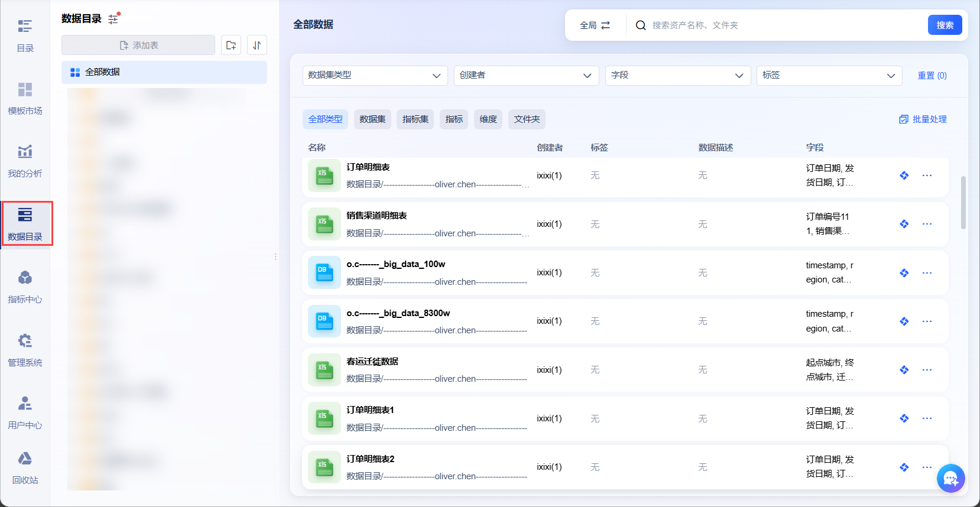The image size is (980, 507).
Task: Click the 数据目录 settings sliders icon
Action: (113, 19)
